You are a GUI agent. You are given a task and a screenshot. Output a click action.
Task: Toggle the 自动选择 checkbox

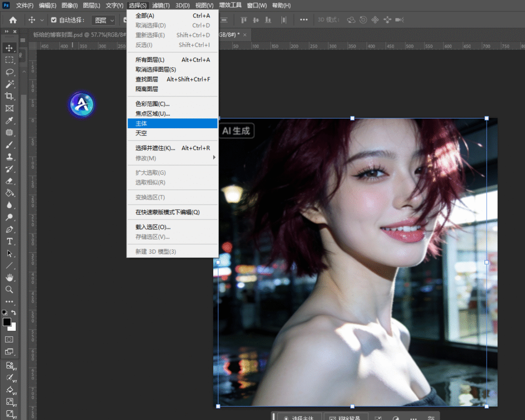[54, 20]
